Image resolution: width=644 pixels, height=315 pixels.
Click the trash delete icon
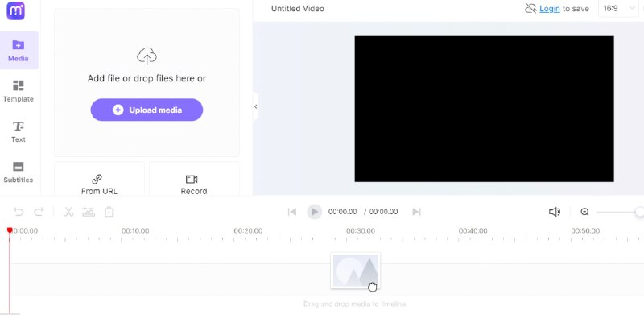109,212
